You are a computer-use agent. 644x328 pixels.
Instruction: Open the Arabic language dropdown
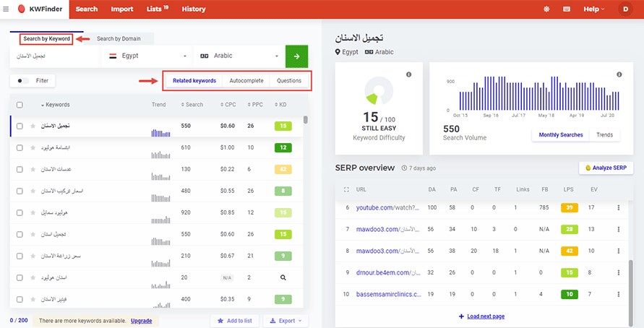pos(239,56)
